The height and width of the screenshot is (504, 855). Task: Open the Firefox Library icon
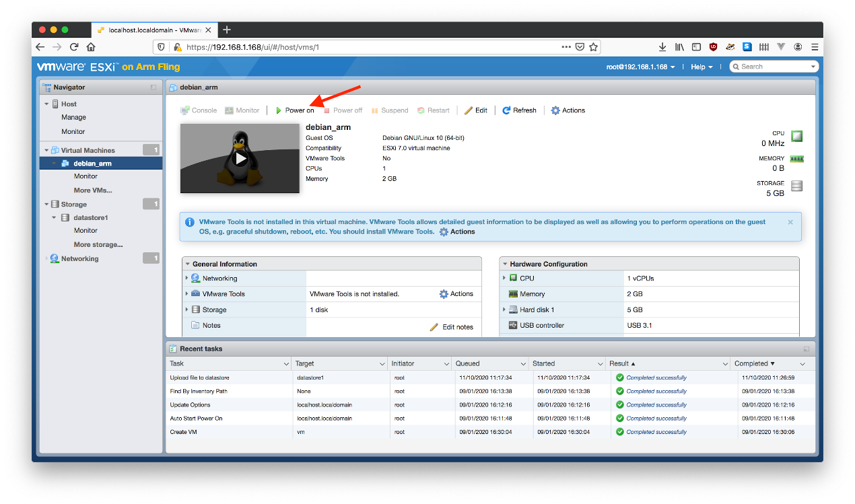click(x=680, y=47)
